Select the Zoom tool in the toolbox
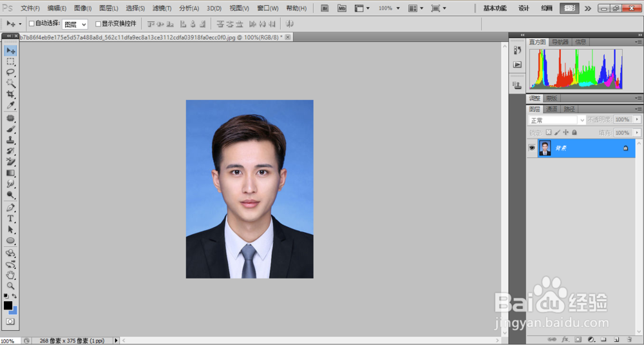This screenshot has height=345, width=644. click(10, 286)
